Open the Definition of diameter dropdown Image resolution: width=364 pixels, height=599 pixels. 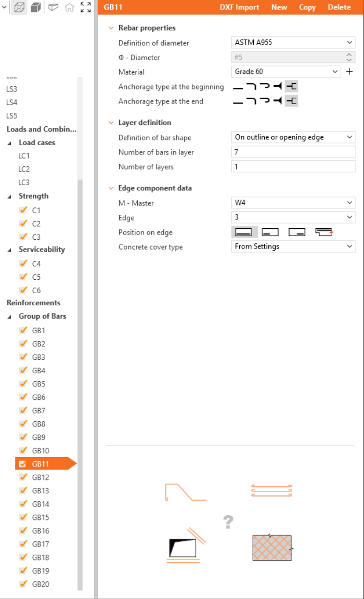tap(293, 43)
